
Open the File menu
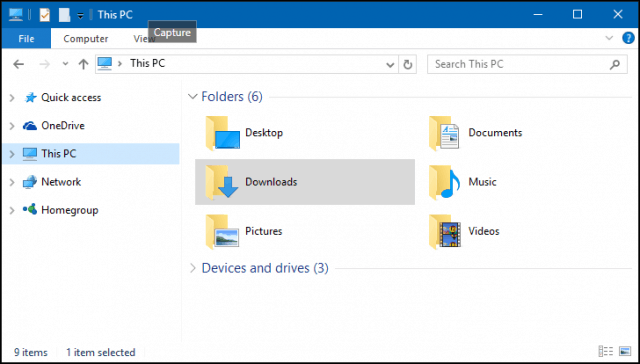26,39
